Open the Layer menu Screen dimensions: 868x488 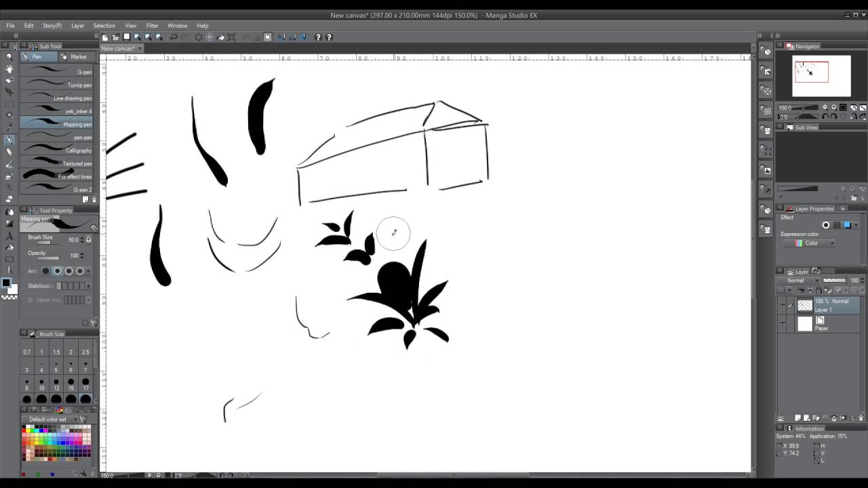[x=78, y=26]
